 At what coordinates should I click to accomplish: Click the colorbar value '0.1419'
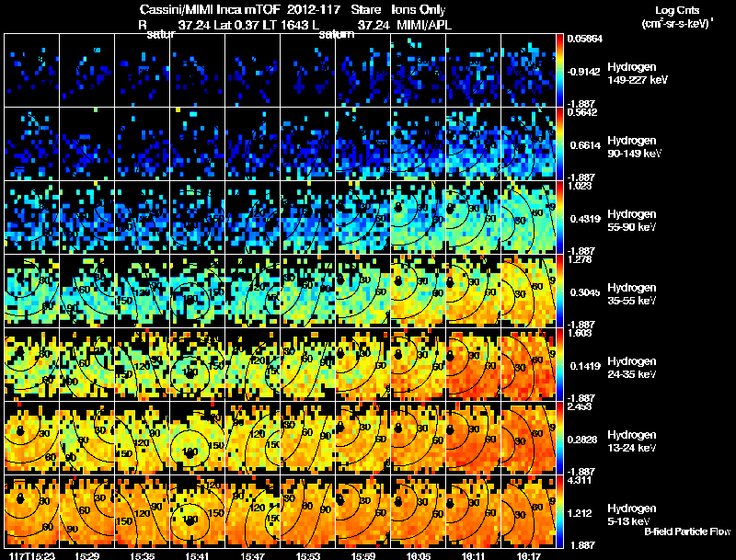tap(585, 366)
